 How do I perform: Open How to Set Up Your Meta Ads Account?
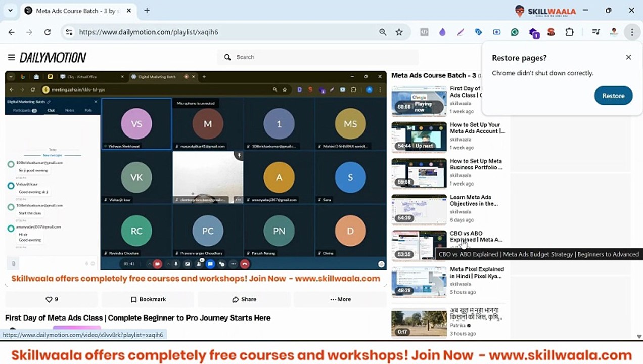point(477,128)
